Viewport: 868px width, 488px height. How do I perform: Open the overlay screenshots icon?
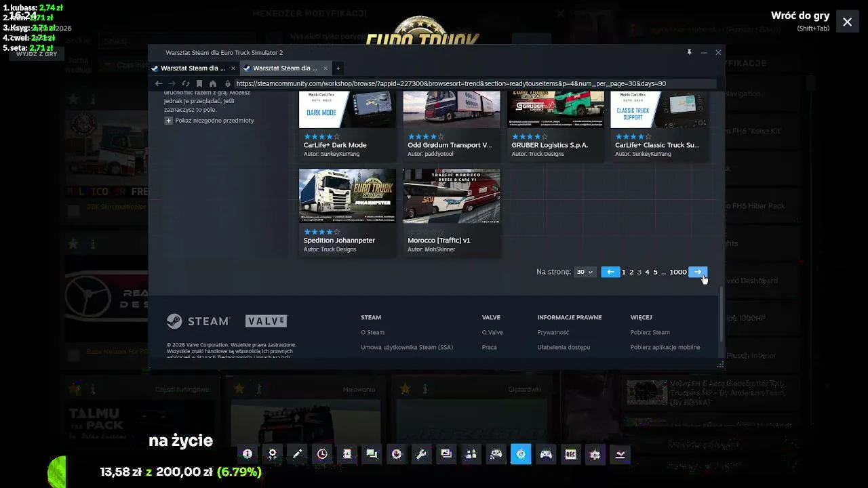point(446,454)
